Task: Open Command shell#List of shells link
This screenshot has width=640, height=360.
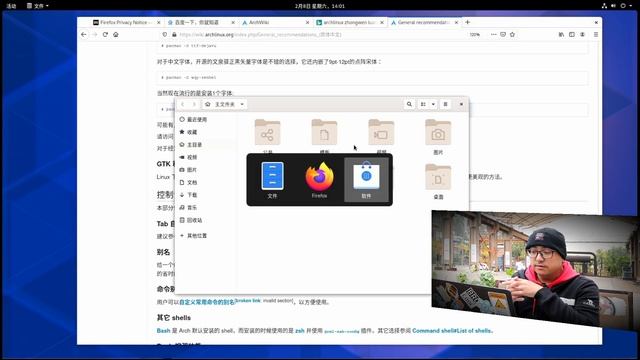Action: coord(451,331)
